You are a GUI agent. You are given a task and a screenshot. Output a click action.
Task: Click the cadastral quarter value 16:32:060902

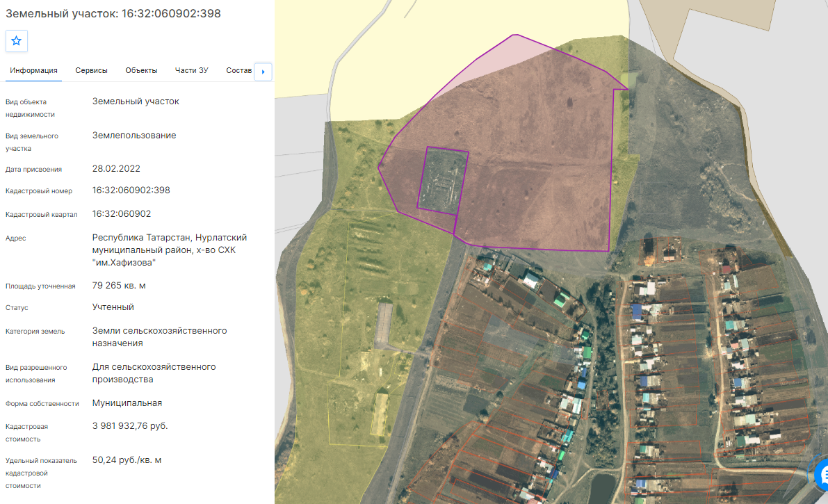click(122, 214)
